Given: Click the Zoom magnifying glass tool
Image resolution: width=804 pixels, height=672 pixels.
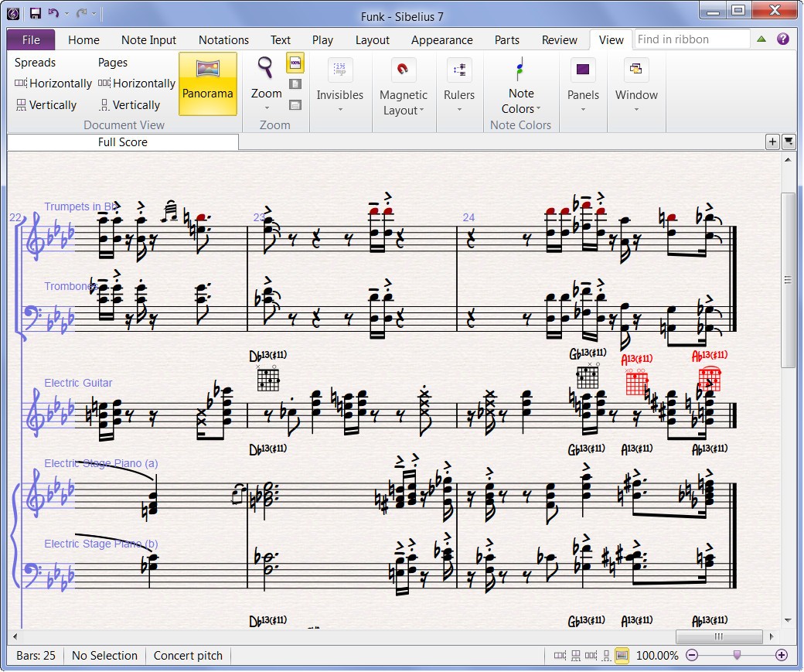Looking at the screenshot, I should [266, 68].
